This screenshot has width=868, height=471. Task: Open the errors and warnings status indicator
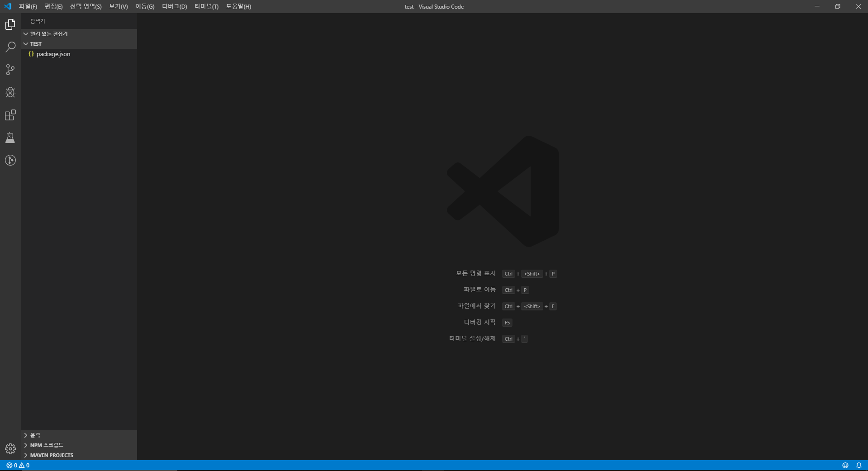(18, 465)
